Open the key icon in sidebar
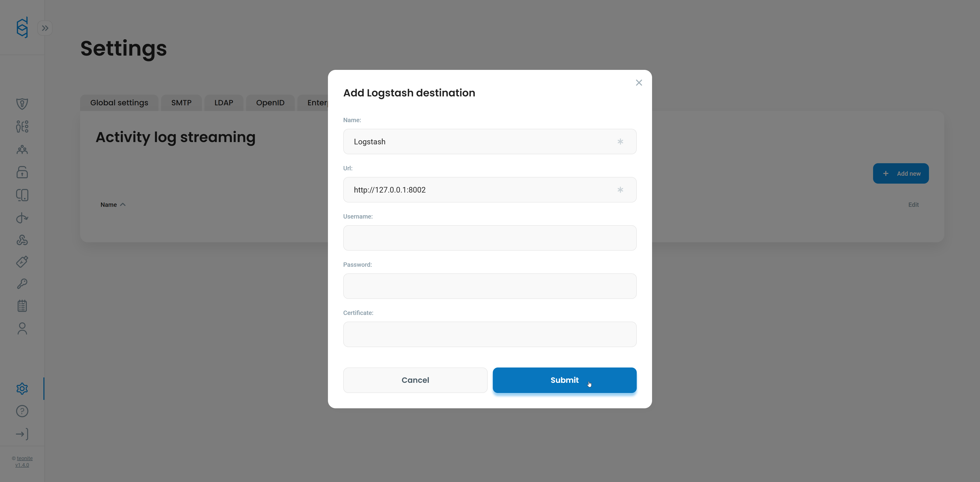The image size is (980, 482). [22, 284]
